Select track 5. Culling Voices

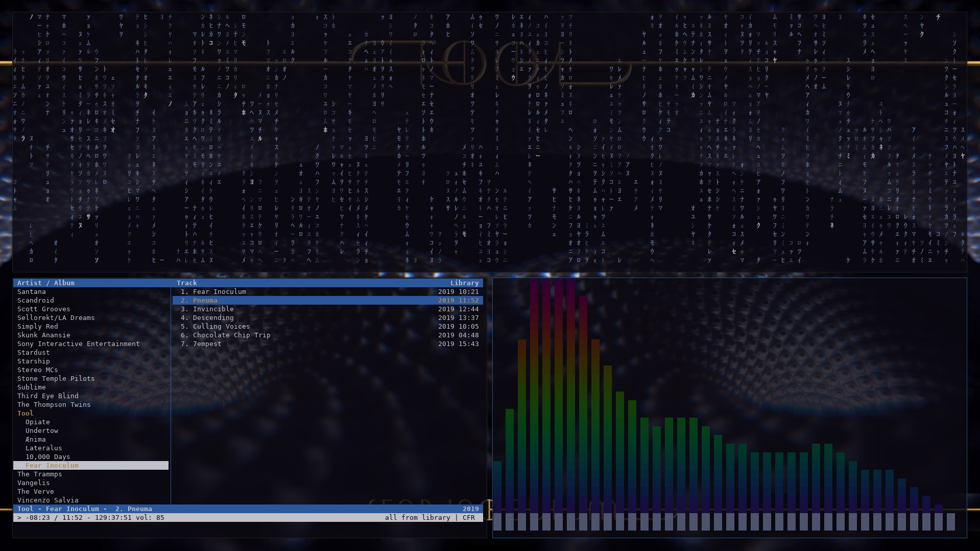tap(328, 327)
